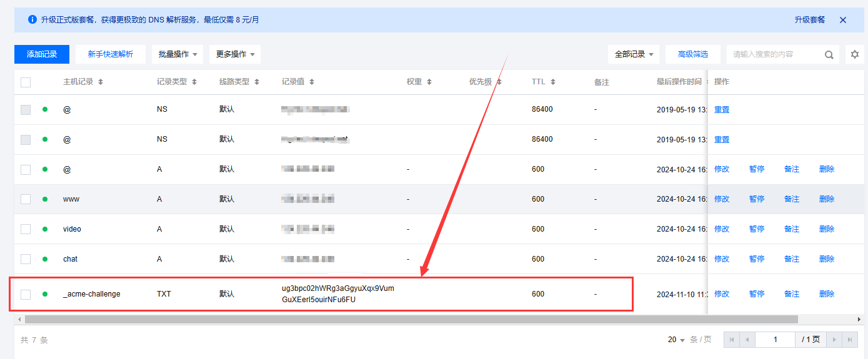Sort records by TTL column arrows

tap(552, 82)
